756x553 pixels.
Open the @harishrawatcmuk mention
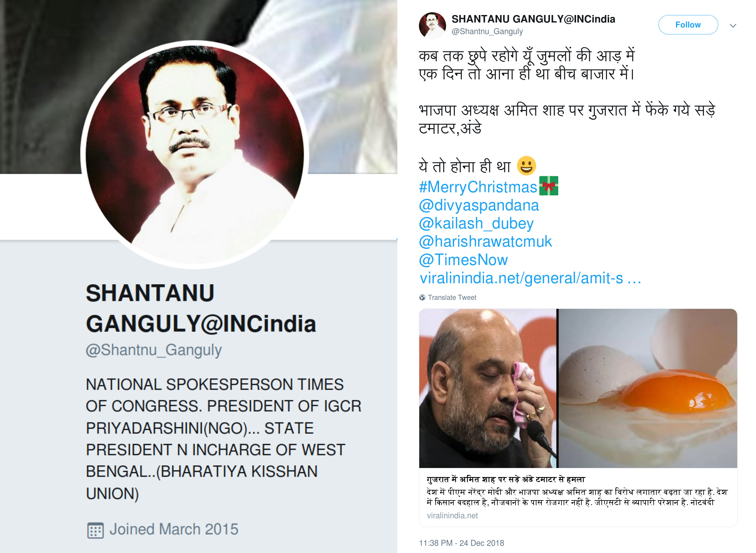[x=485, y=241]
